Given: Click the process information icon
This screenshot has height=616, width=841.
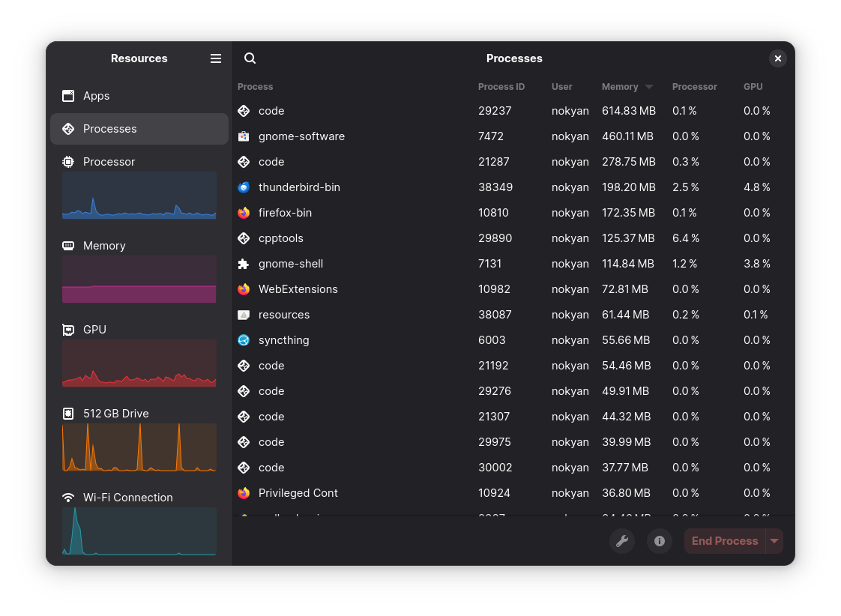Looking at the screenshot, I should [x=660, y=541].
